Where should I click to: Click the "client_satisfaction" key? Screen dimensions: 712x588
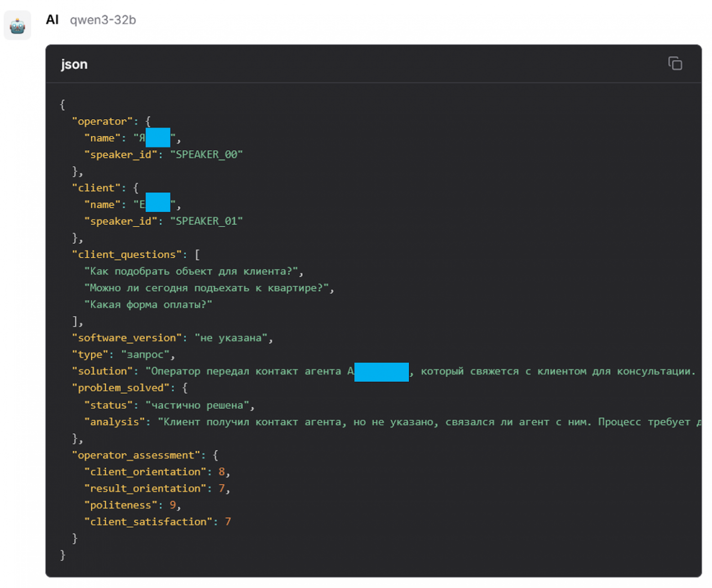148,522
